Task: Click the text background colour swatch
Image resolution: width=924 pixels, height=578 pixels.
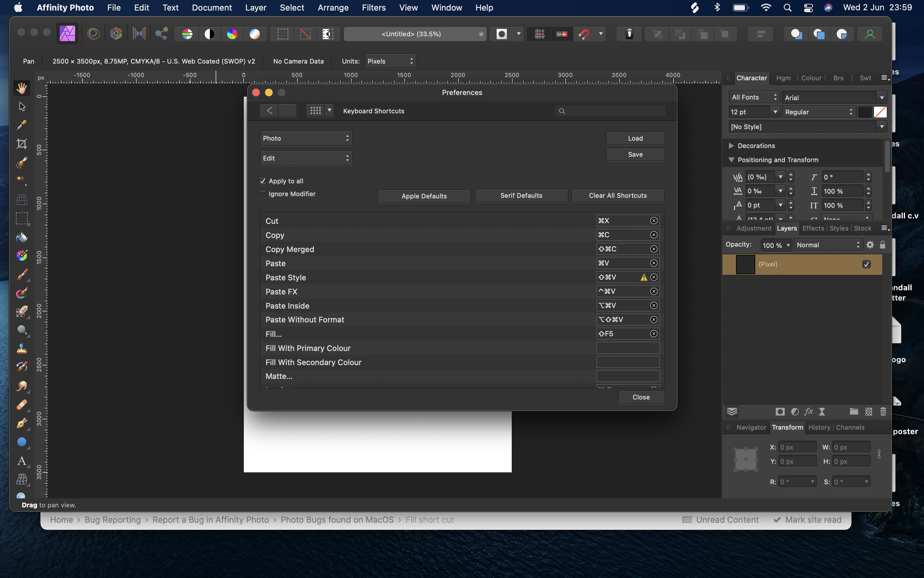Action: pyautogui.click(x=880, y=112)
